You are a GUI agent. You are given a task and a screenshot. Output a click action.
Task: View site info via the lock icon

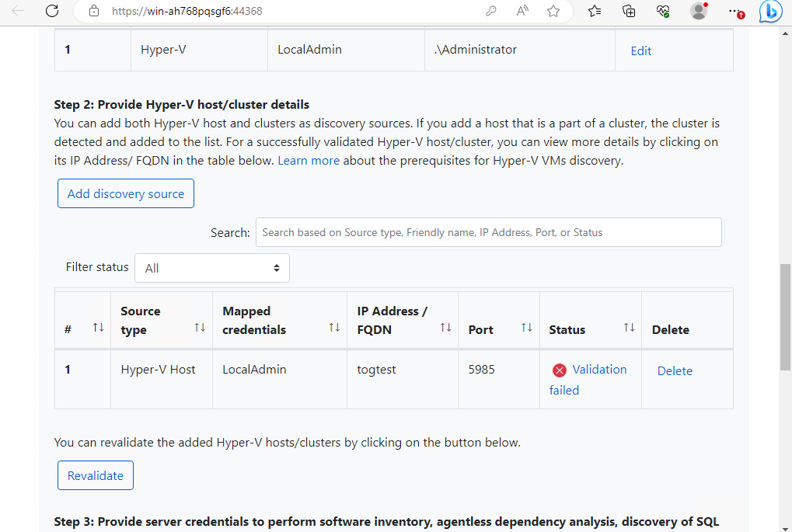click(94, 11)
